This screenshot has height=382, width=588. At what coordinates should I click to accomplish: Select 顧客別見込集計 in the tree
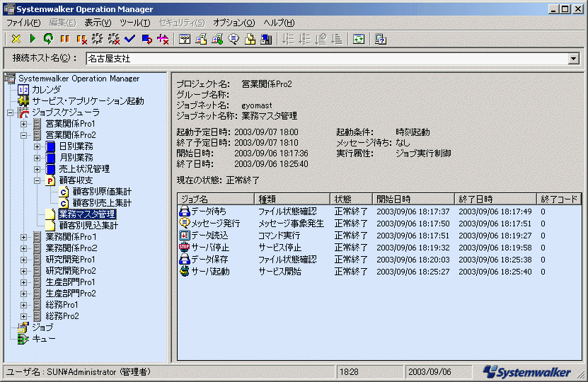coord(88,225)
